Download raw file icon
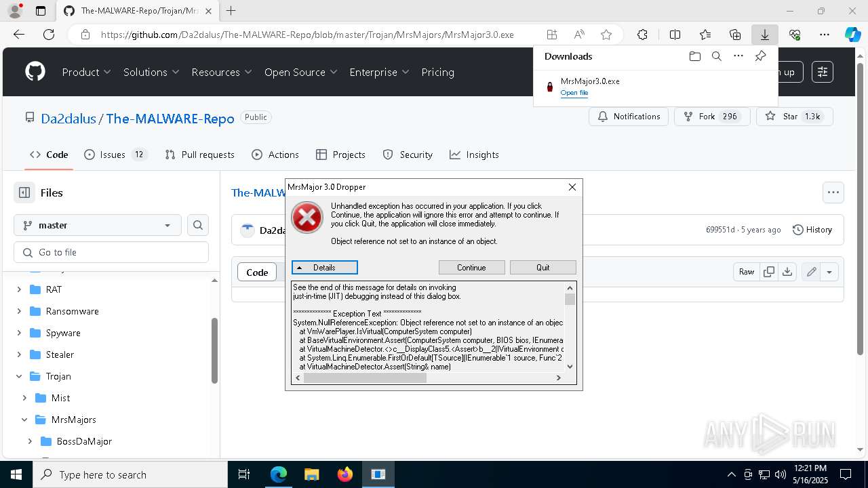 click(x=787, y=272)
